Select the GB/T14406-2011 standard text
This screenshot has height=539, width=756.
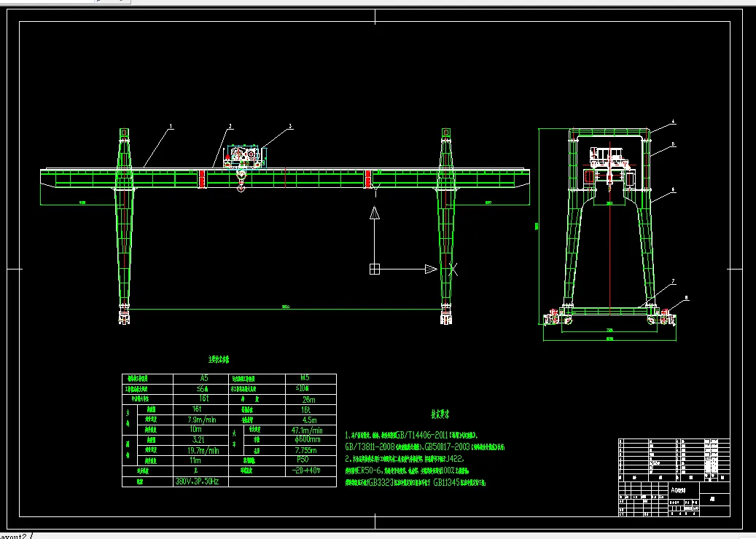point(421,434)
